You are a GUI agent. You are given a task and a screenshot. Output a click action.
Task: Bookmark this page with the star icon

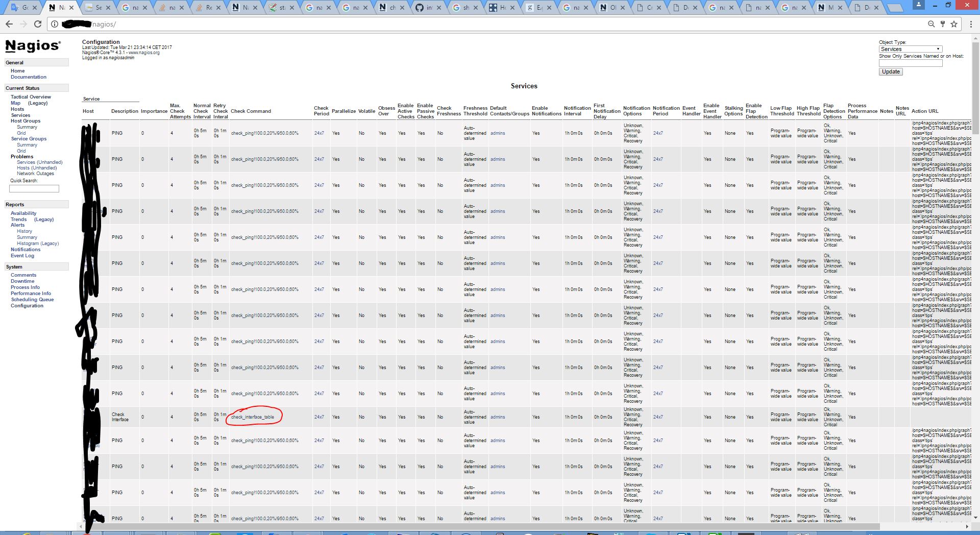(x=953, y=24)
